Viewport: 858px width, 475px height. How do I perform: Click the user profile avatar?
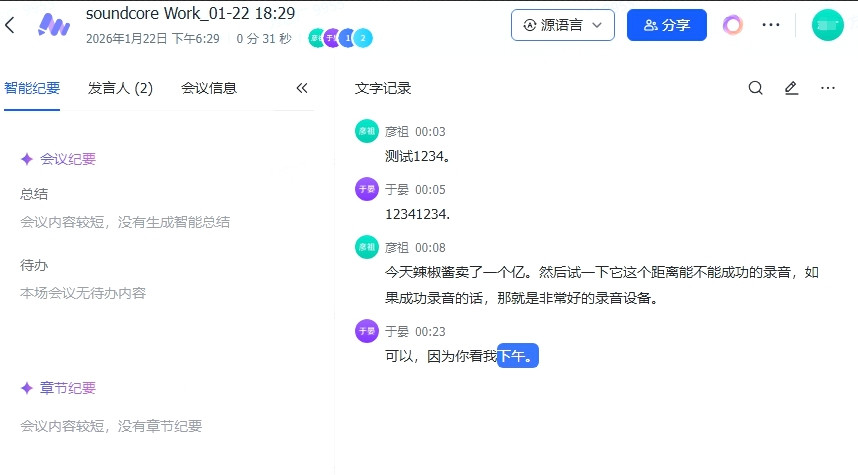pyautogui.click(x=827, y=25)
